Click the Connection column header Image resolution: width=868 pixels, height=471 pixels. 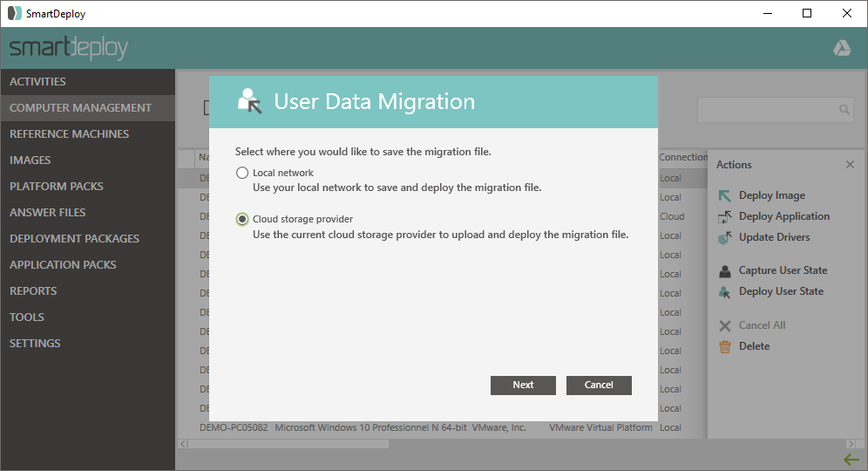pyautogui.click(x=683, y=157)
